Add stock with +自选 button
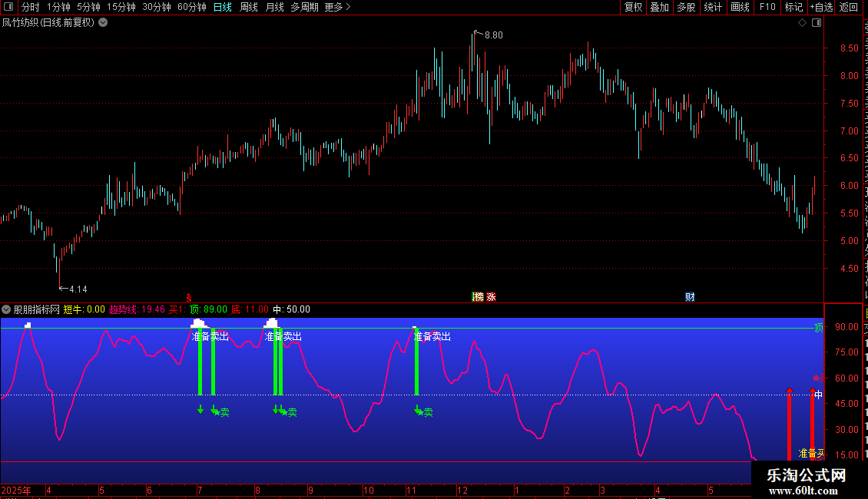This screenshot has width=868, height=499. point(821,7)
